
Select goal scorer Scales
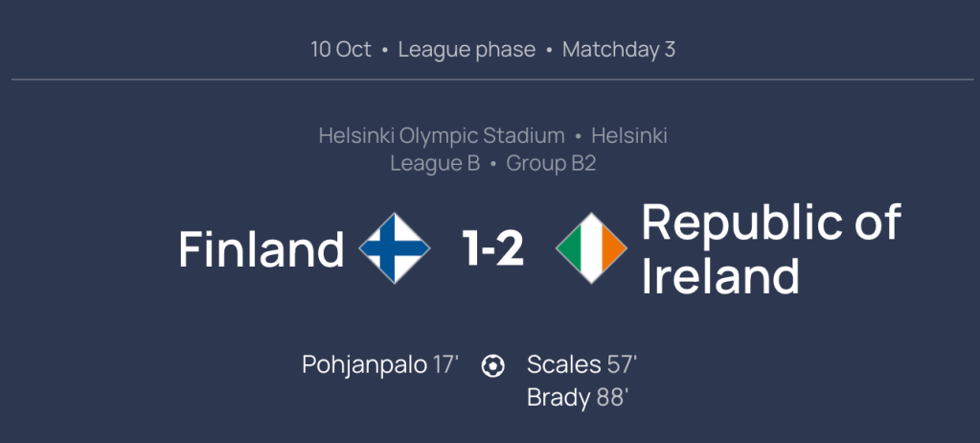click(x=563, y=365)
